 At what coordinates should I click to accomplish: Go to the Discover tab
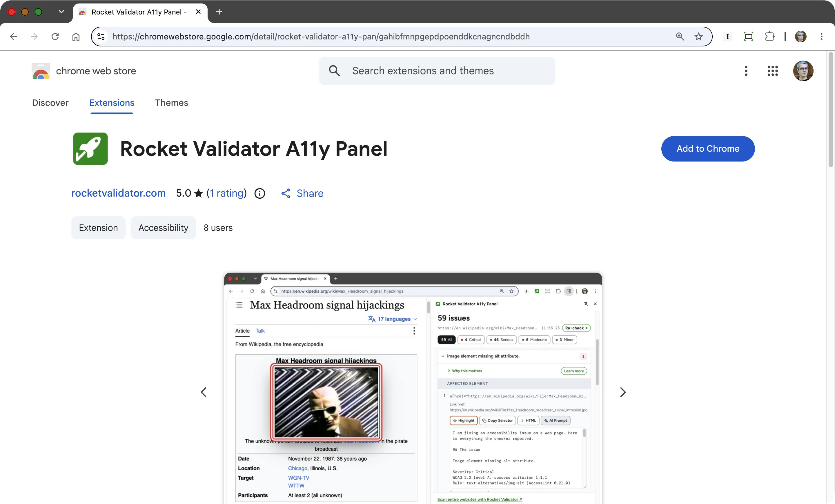pos(50,103)
